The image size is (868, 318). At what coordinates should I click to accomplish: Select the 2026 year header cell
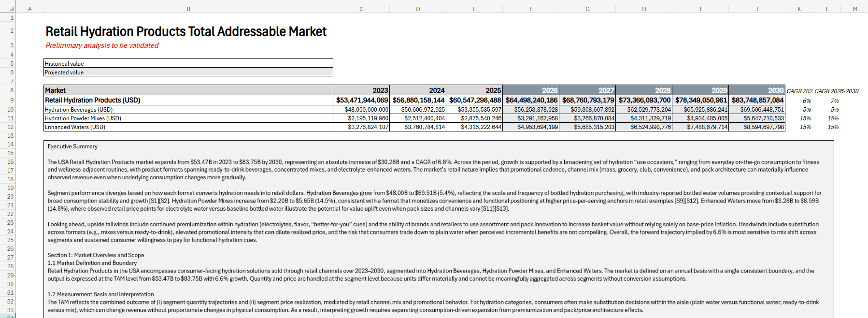[x=531, y=90]
